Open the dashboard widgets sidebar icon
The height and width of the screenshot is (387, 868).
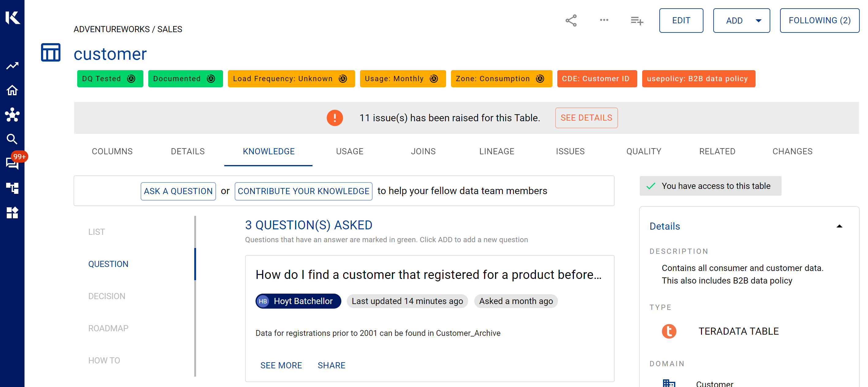point(12,212)
